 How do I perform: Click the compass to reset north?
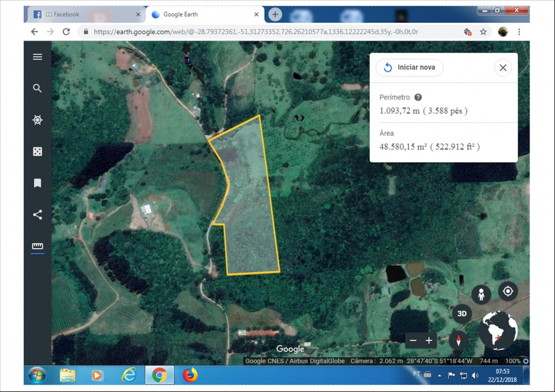pos(459,340)
